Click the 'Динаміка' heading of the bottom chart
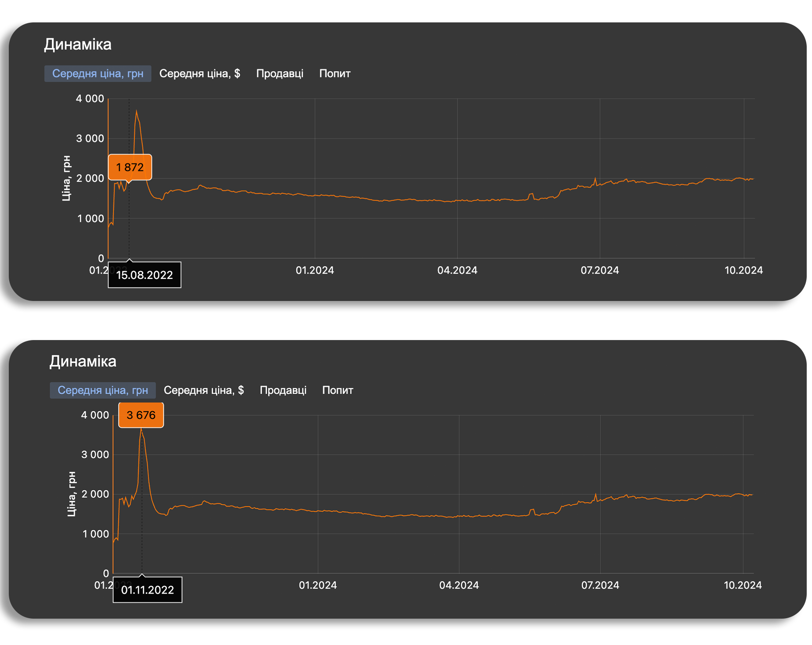 pos(83,361)
